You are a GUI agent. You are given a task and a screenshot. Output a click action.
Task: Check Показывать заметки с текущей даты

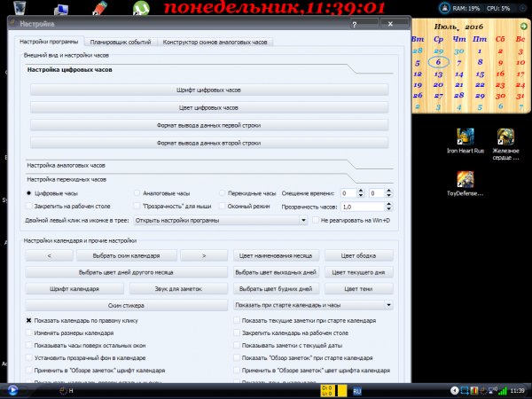click(x=237, y=345)
